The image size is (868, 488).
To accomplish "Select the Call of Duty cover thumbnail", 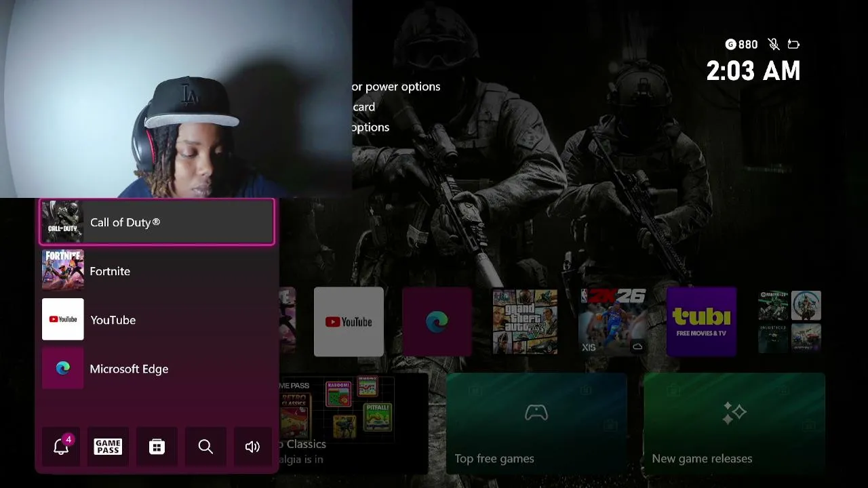I will click(x=63, y=222).
